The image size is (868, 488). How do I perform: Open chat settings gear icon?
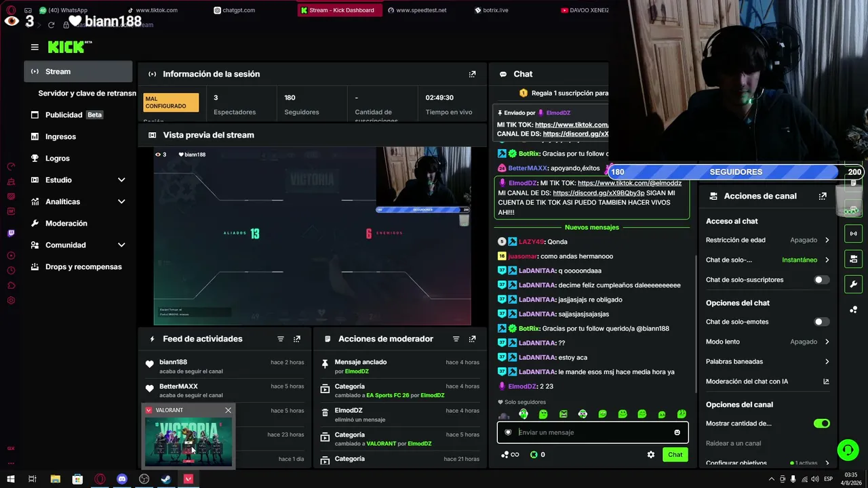point(651,455)
